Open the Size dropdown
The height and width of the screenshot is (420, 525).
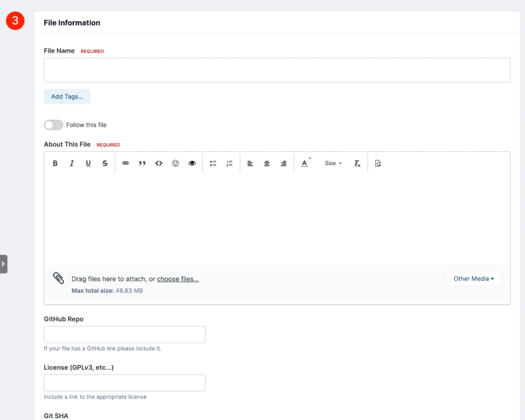click(x=333, y=164)
